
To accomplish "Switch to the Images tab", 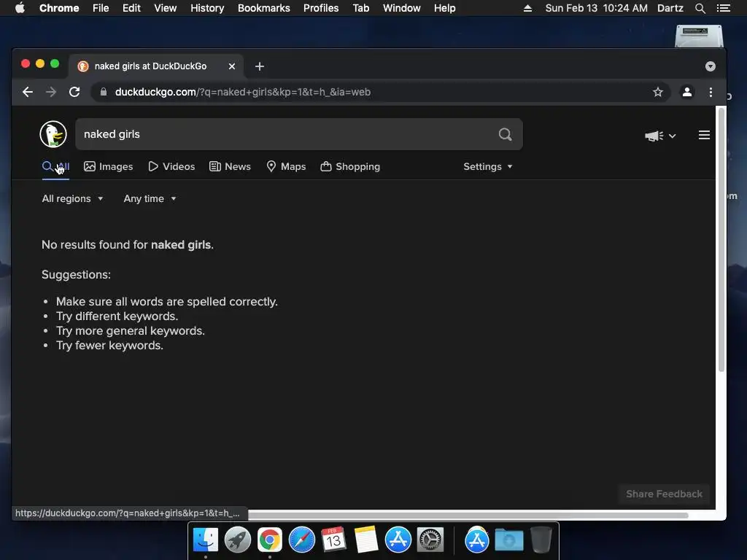I will point(108,167).
